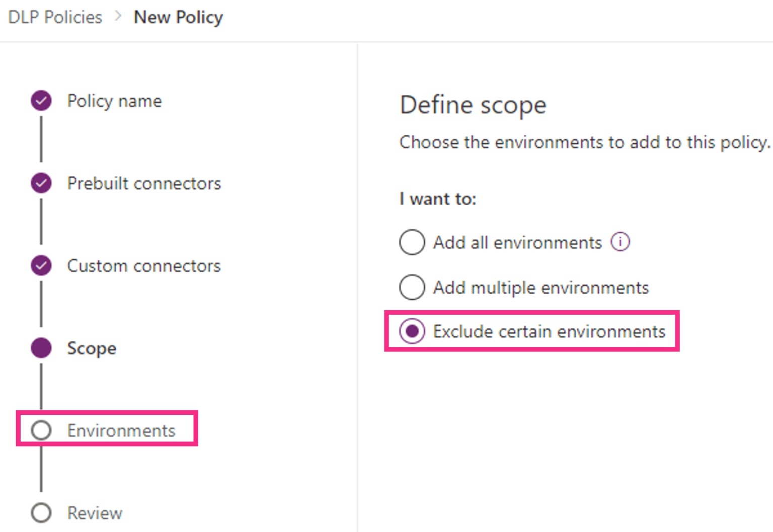Click the Custom connectors checkmark icon

pyautogui.click(x=41, y=265)
